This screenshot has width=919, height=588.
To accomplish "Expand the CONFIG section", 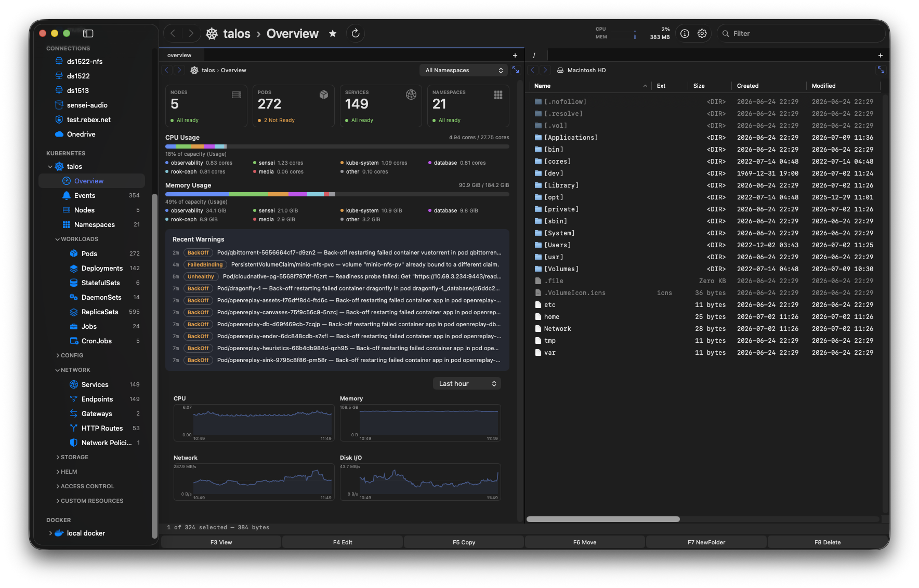I will pos(57,355).
